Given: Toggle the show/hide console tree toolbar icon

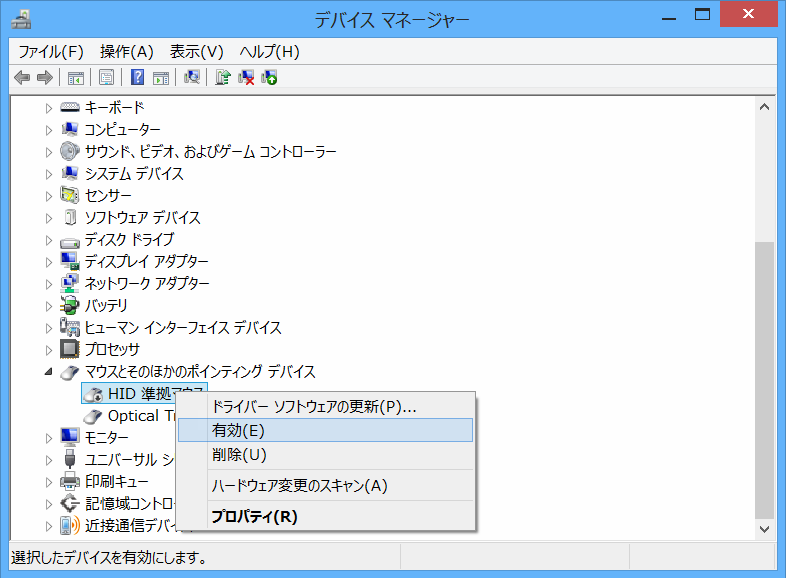Looking at the screenshot, I should pos(75,78).
